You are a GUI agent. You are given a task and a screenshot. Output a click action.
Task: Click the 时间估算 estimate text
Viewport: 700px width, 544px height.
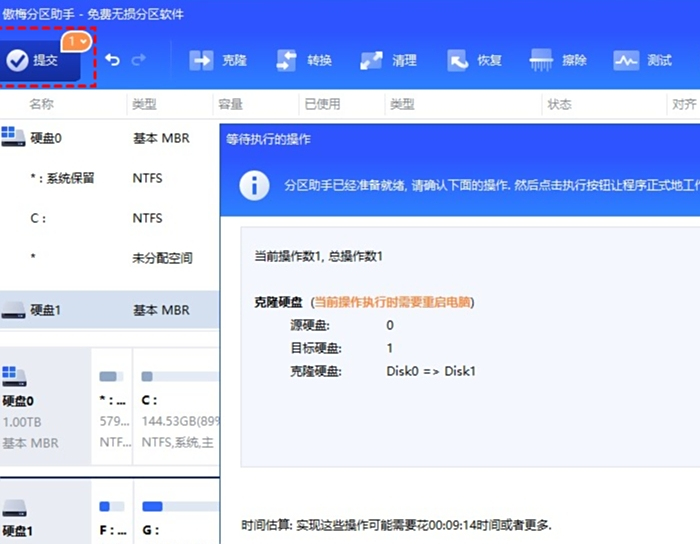tap(396, 525)
